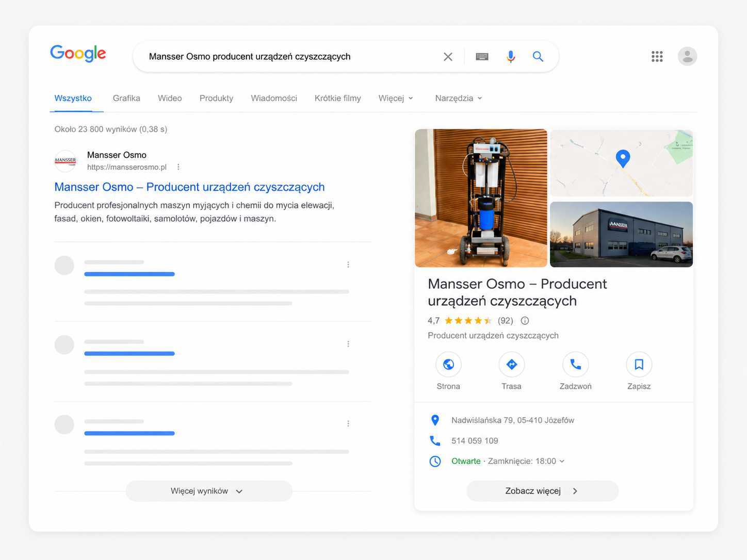Screen dimensions: 747x560
Task: Click the Około 23 800 wyników text
Action: click(x=111, y=129)
